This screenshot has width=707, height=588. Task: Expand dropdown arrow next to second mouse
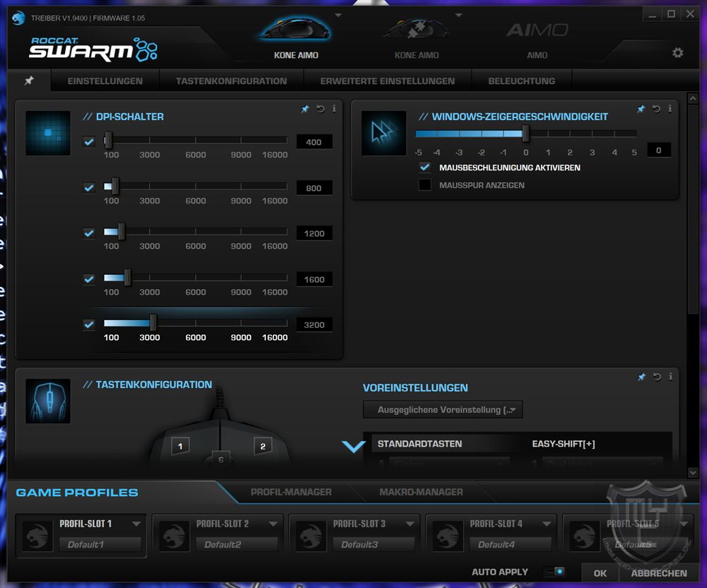(459, 16)
